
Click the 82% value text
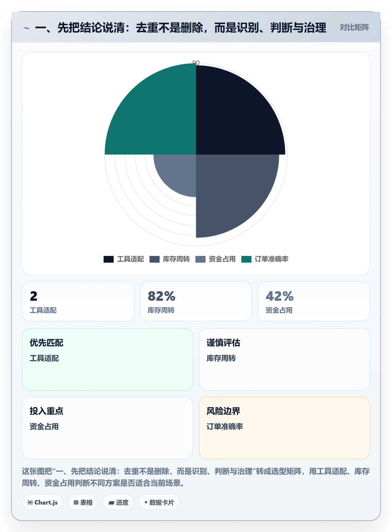(162, 296)
